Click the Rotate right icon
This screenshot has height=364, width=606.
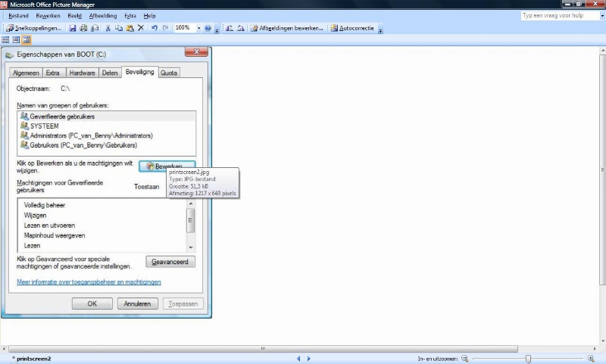(x=241, y=28)
